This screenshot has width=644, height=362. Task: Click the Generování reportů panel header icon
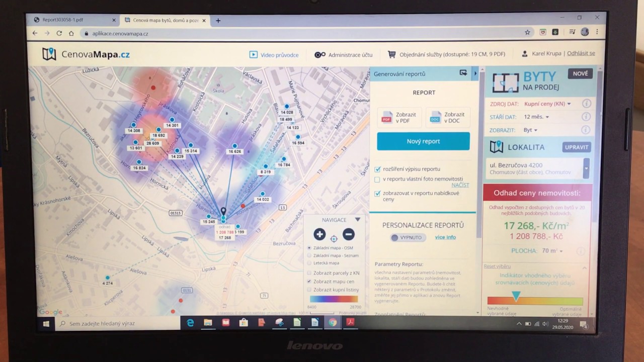point(463,73)
